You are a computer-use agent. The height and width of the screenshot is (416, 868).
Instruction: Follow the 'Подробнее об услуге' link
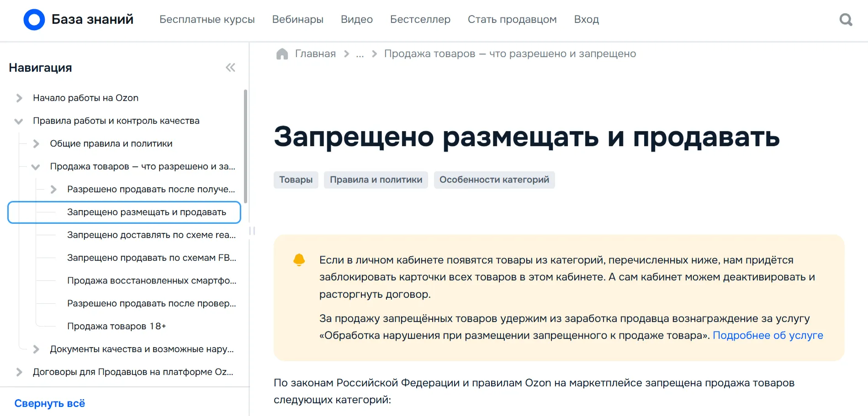[x=767, y=336]
